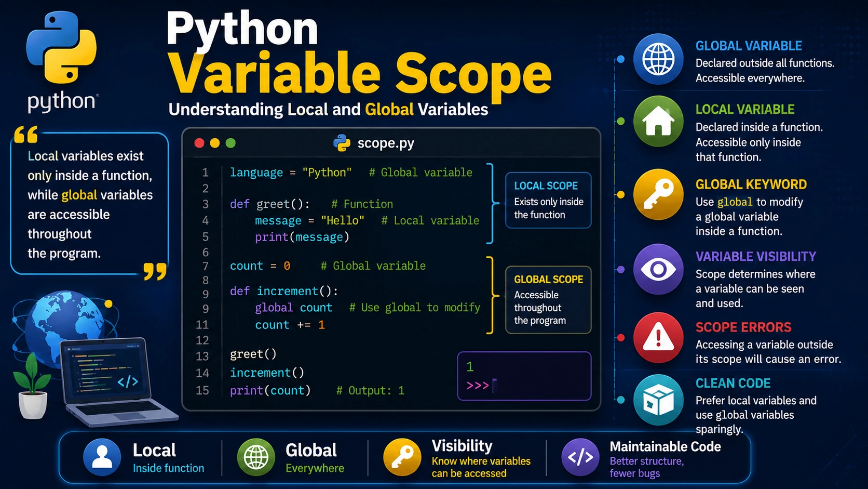The image size is (868, 489).
Task: Click the purple eye icon for Variable Visibility
Action: (658, 269)
